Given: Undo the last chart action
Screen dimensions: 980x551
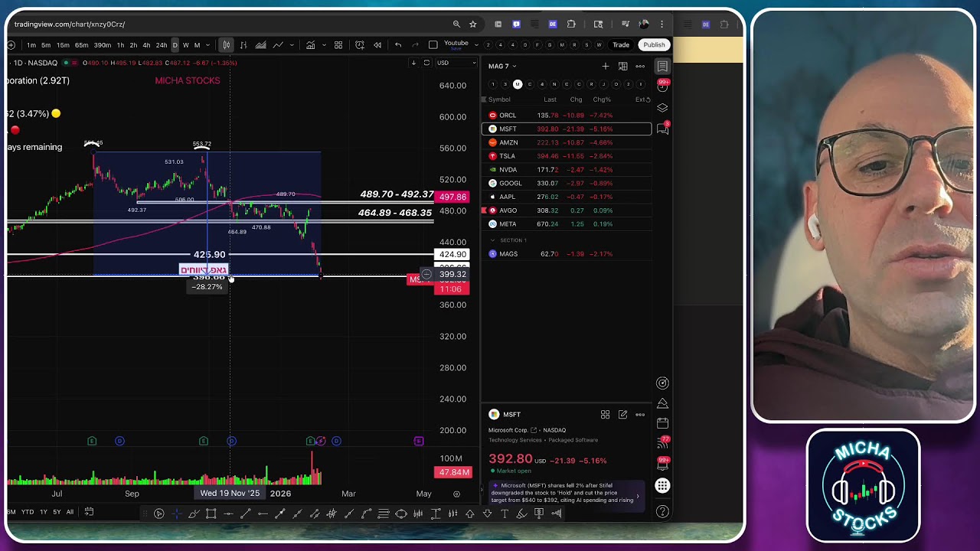Looking at the screenshot, I should 398,45.
